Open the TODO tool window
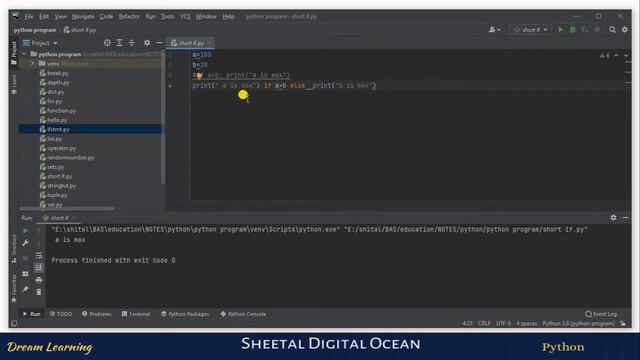The height and width of the screenshot is (360, 640). [61, 314]
